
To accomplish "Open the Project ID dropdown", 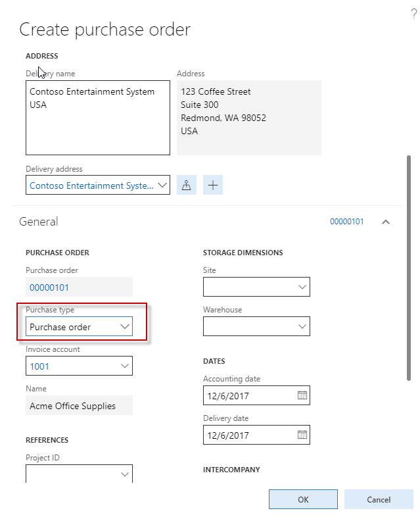I will tap(125, 474).
